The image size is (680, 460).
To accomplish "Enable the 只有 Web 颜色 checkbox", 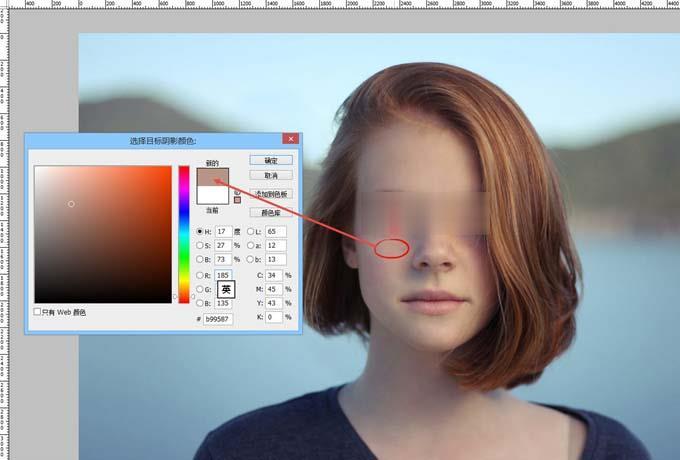I will (38, 312).
